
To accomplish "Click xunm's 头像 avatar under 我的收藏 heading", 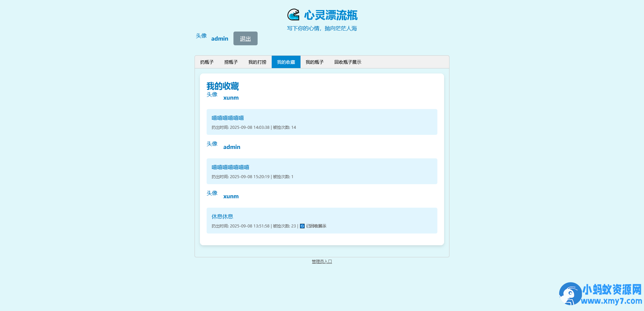I will 212,95.
